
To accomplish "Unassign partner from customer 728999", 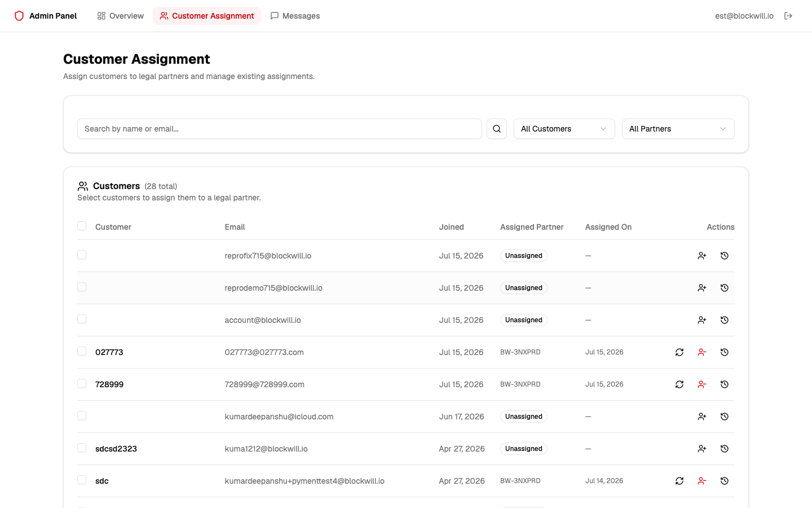I will (702, 384).
